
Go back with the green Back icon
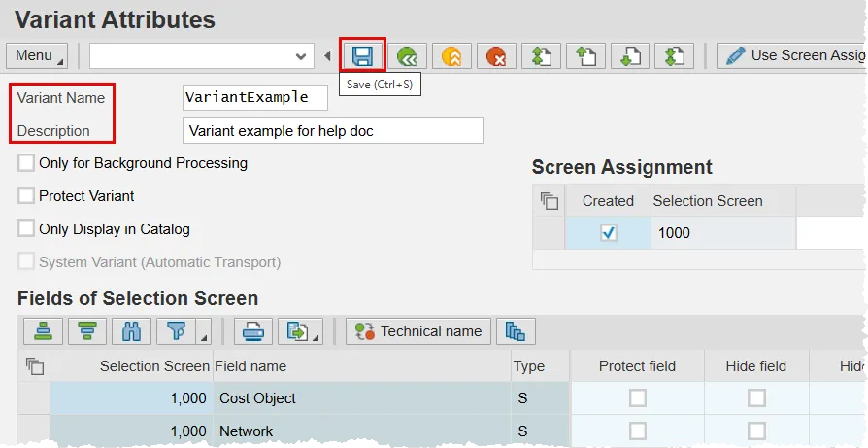click(x=408, y=56)
